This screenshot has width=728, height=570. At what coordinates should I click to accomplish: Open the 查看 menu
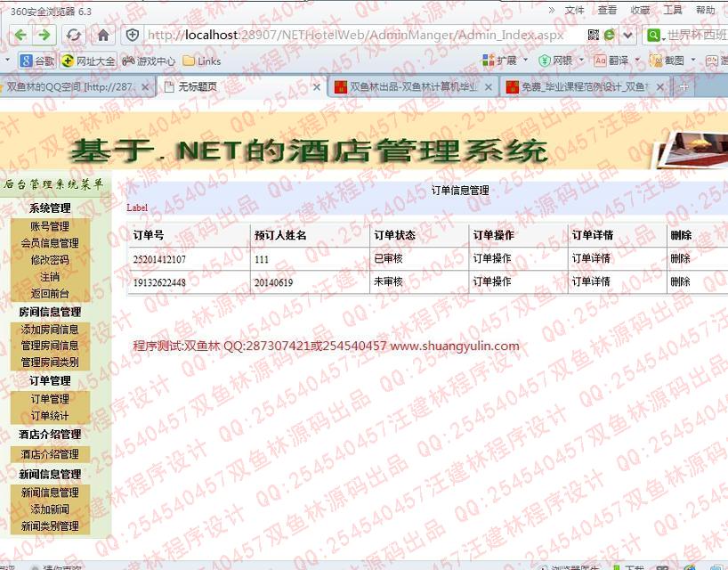(x=607, y=10)
